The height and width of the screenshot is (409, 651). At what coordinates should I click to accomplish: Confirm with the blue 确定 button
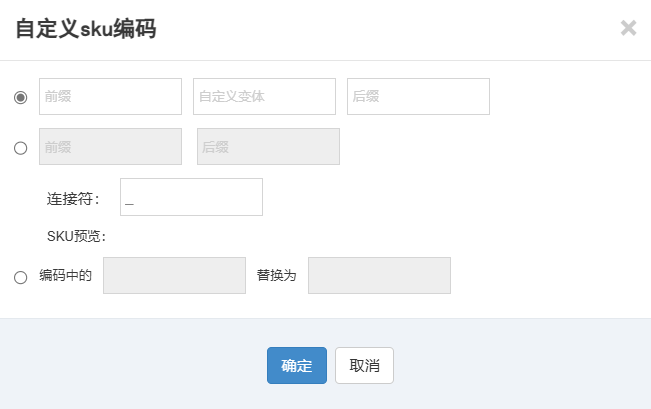point(297,365)
